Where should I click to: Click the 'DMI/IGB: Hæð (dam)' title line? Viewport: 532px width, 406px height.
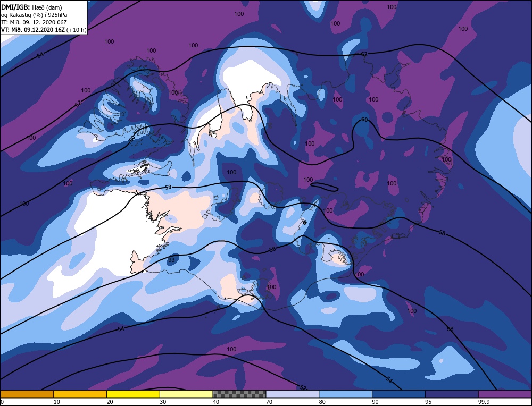31,7
